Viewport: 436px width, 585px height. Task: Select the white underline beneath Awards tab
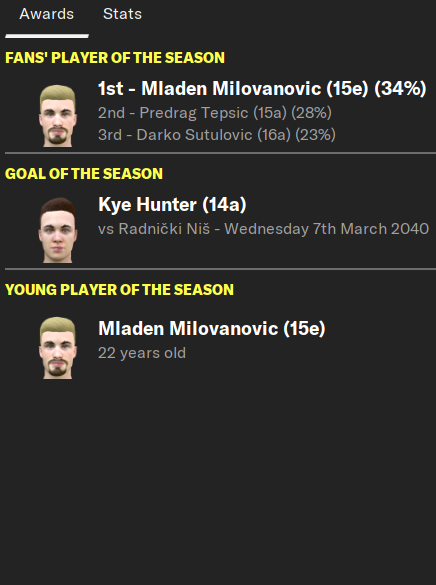pos(47,36)
